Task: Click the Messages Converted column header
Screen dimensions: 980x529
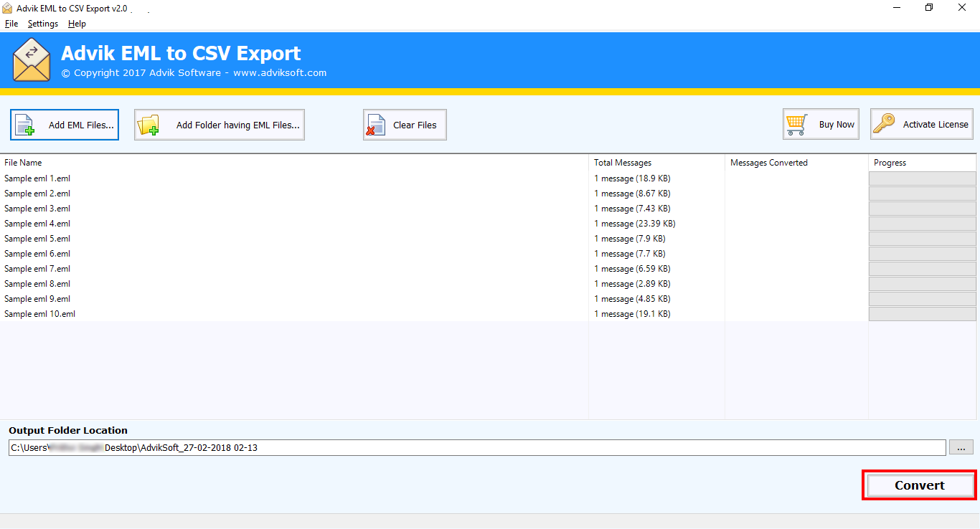Action: (x=769, y=163)
